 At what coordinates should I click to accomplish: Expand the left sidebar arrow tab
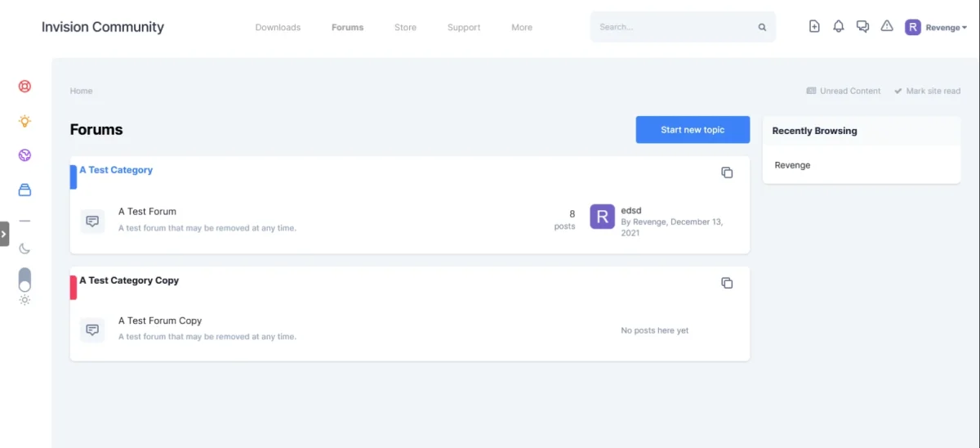tap(4, 234)
